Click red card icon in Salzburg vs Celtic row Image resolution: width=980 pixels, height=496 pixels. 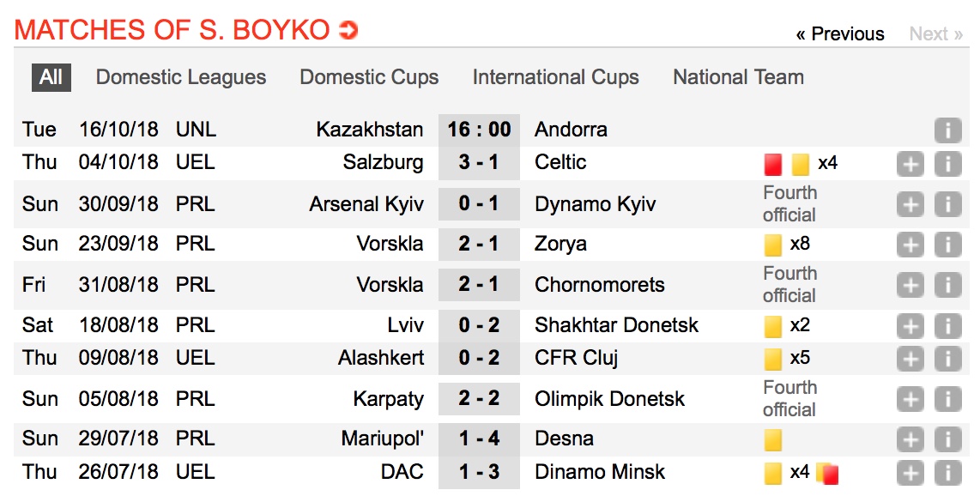(772, 163)
